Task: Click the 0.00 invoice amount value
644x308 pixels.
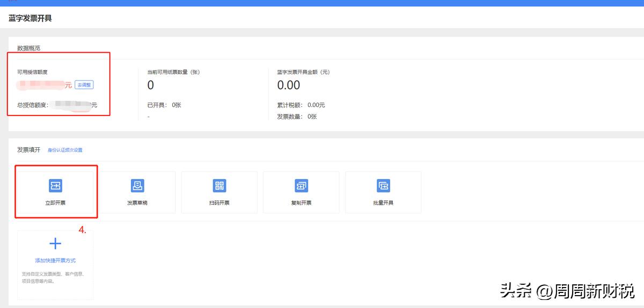Action: [x=289, y=85]
